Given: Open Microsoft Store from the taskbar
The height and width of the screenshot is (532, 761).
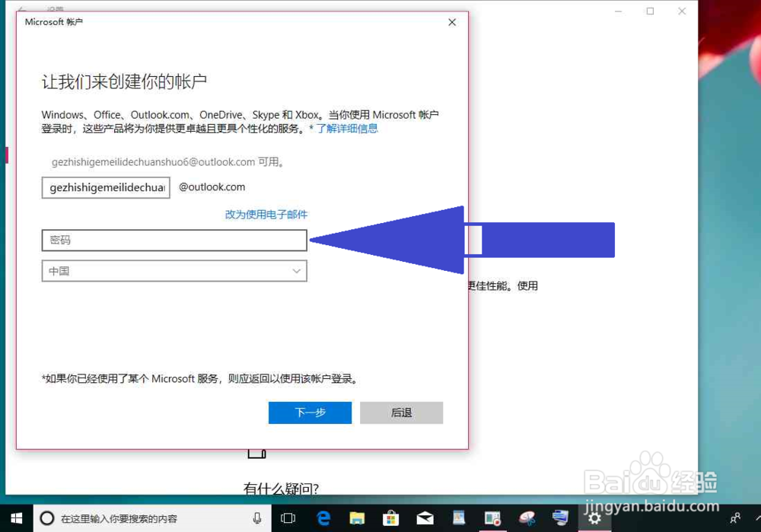Looking at the screenshot, I should (390, 518).
